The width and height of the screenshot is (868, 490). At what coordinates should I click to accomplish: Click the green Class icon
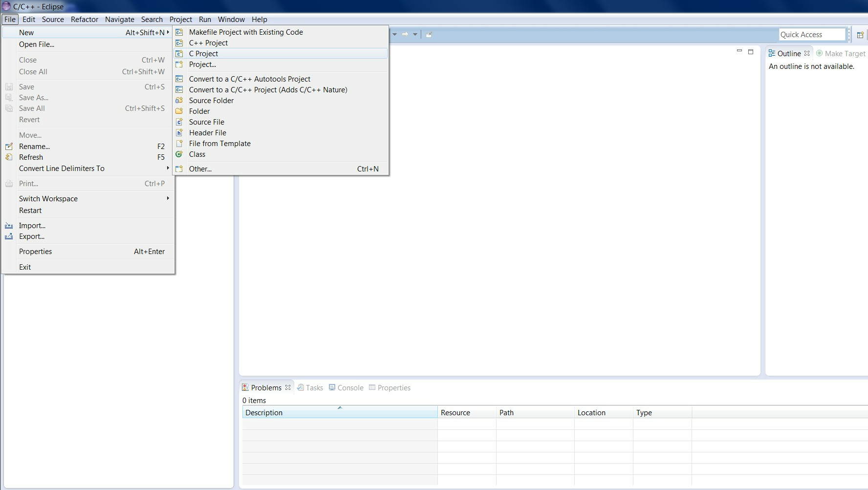179,154
